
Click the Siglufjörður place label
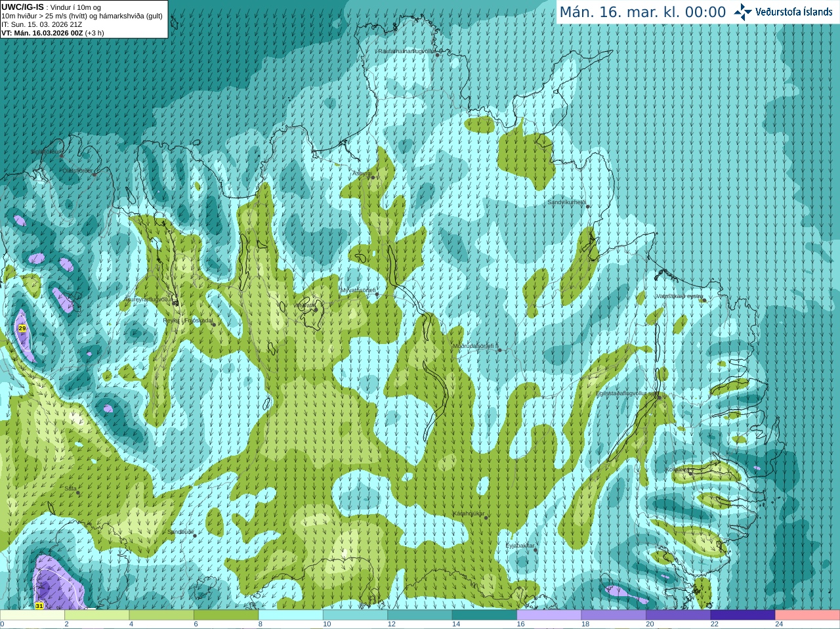(47, 151)
